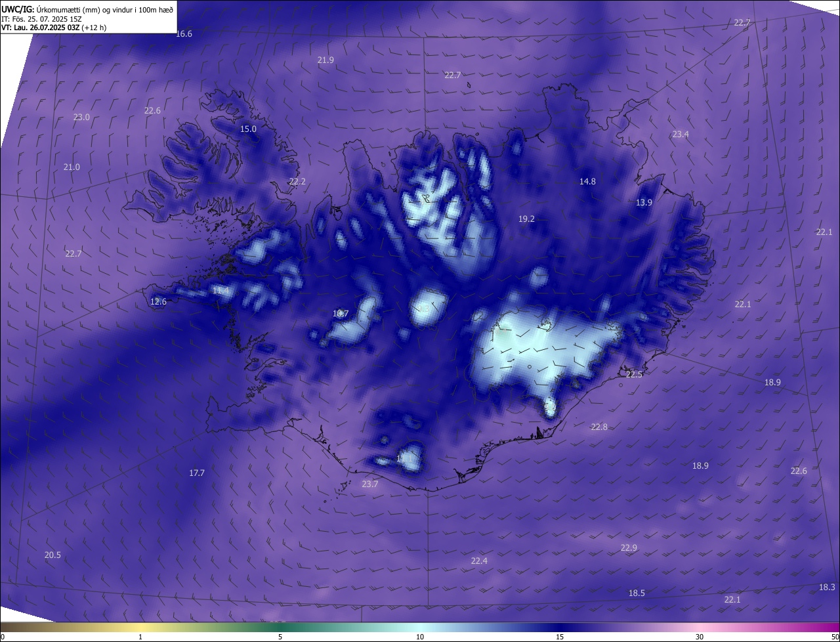Click the 22.8 value label
The width and height of the screenshot is (840, 642).
click(x=599, y=427)
